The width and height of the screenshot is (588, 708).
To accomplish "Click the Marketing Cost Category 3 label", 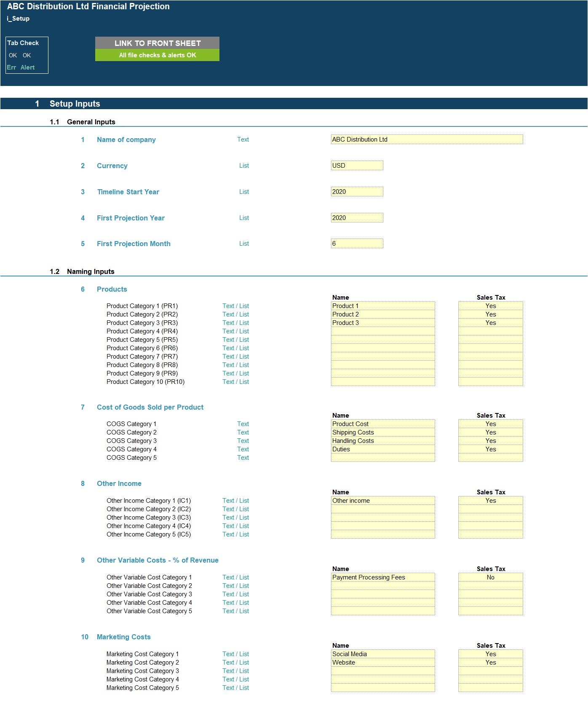I will [x=143, y=671].
